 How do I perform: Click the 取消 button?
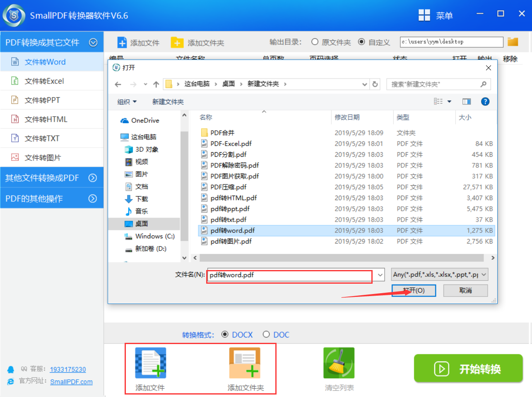click(465, 290)
